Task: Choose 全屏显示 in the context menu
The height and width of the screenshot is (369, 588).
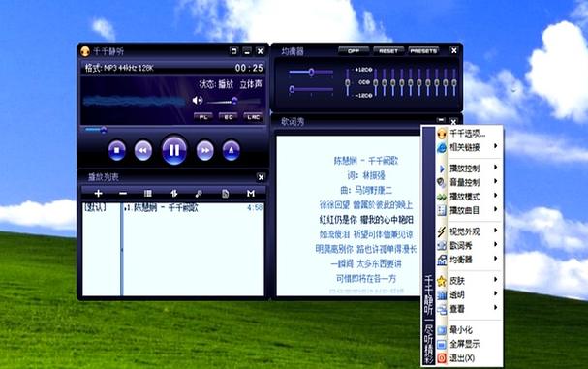Action: click(468, 344)
